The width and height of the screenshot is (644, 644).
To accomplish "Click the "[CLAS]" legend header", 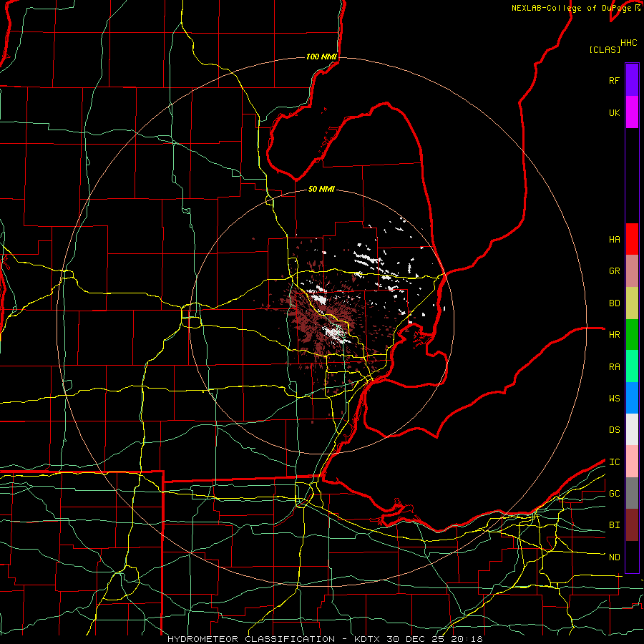I will click(605, 49).
